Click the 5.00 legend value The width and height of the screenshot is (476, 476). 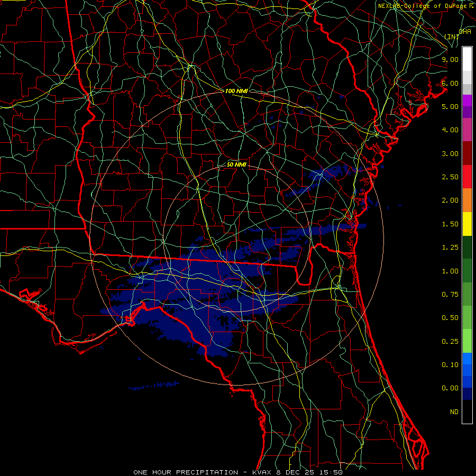click(450, 106)
